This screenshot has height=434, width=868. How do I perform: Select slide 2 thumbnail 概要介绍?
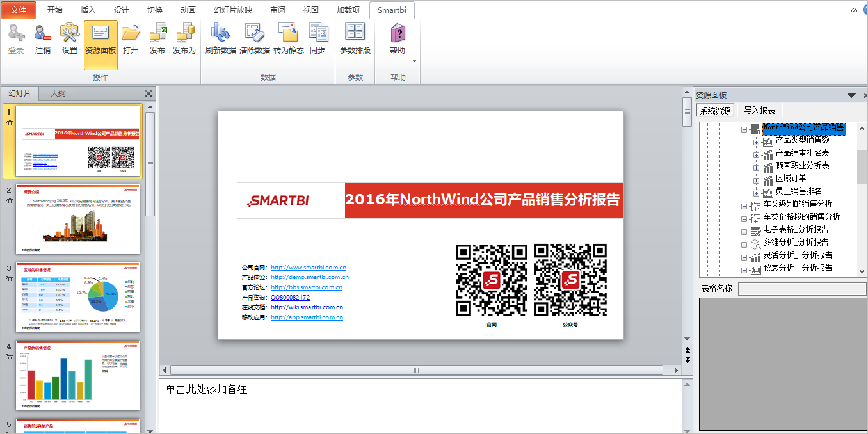(x=77, y=220)
